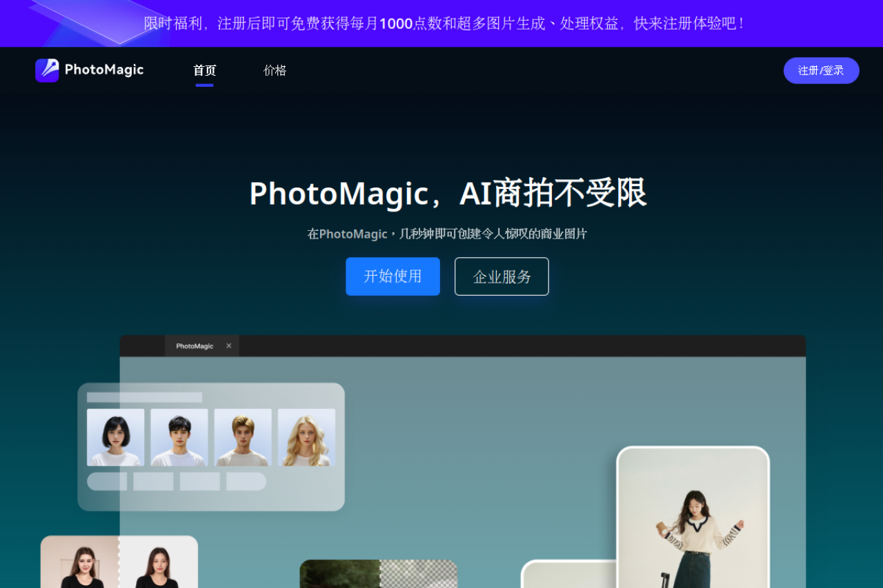883x588 pixels.
Task: Click the 注册/登录 button
Action: 821,70
